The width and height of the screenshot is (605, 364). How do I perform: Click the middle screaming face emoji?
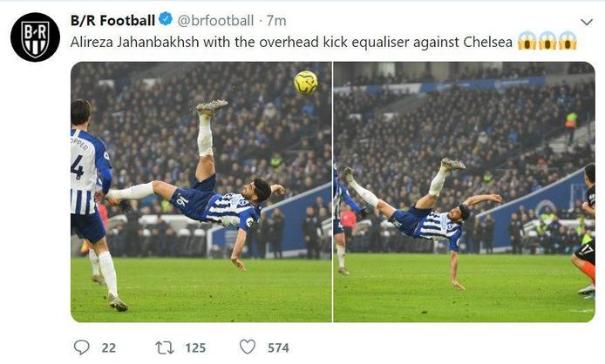pyautogui.click(x=547, y=41)
